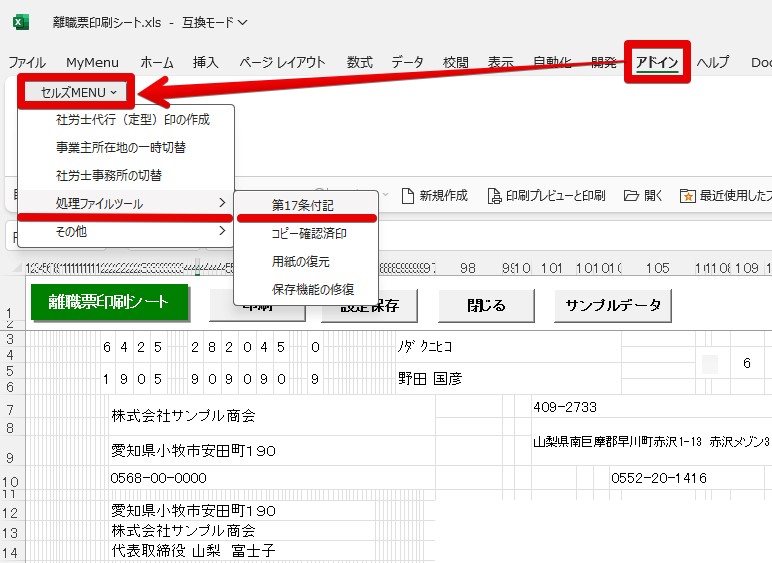Click the cell showing 6 at right edge
The width and height of the screenshot is (772, 563).
746,363
